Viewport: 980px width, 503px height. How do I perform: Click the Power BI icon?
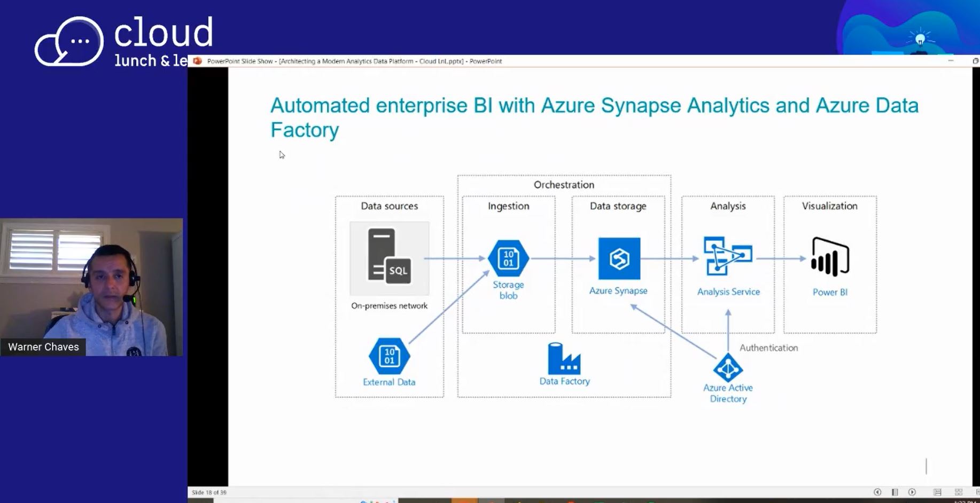point(829,257)
